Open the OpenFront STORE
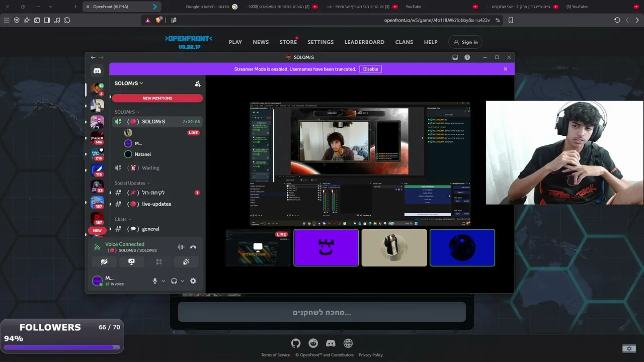The height and width of the screenshot is (362, 644). pos(288,42)
